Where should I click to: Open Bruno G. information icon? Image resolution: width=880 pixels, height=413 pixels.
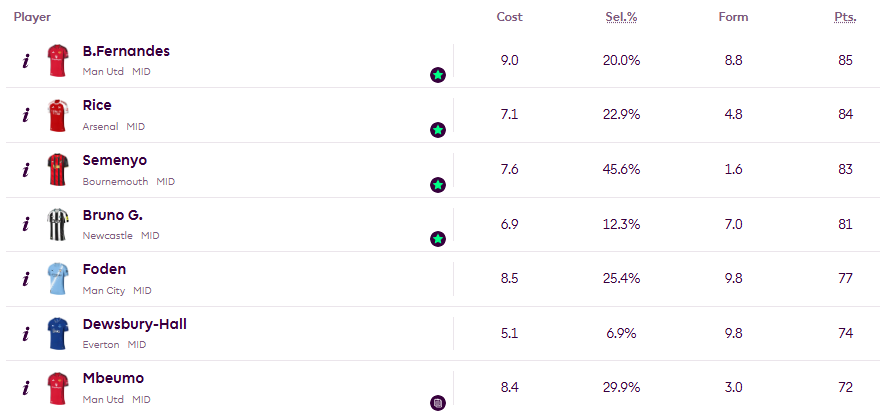pyautogui.click(x=26, y=225)
